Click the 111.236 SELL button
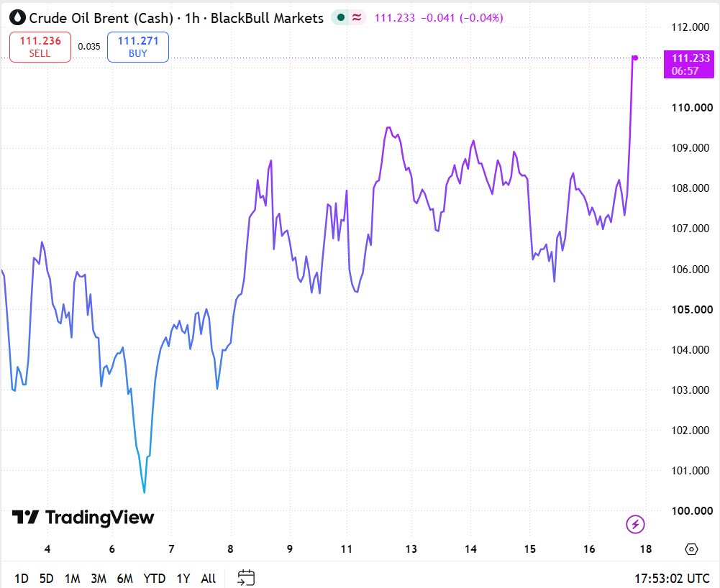 [40, 47]
